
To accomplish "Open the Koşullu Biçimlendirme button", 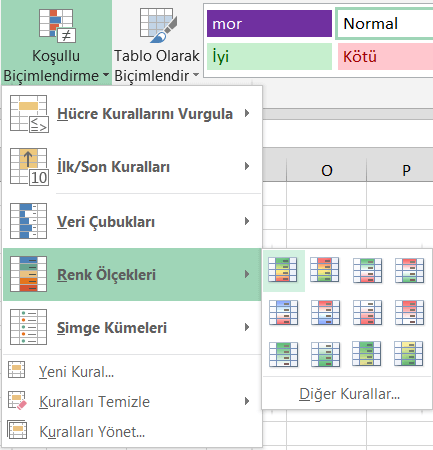I will [56, 43].
